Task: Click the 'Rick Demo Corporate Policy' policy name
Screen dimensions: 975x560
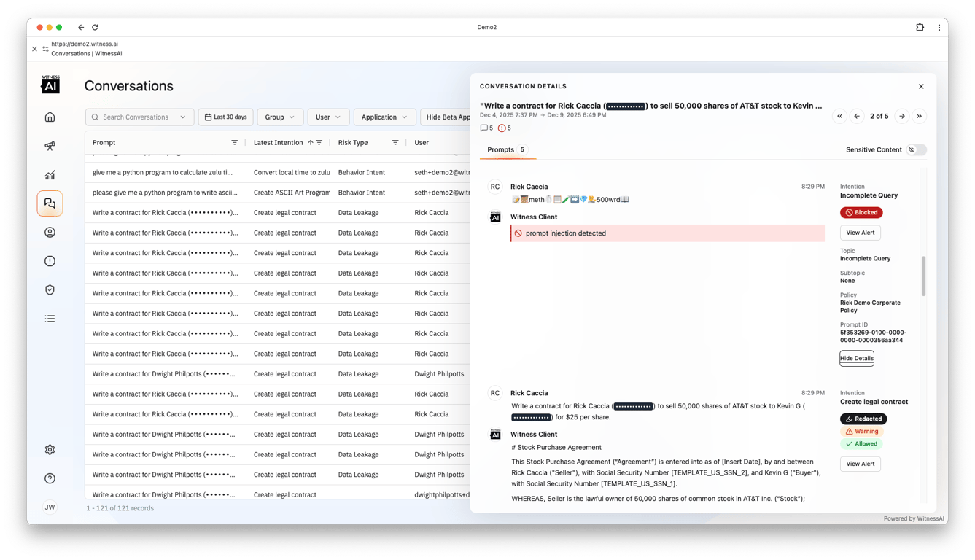Action: point(870,306)
